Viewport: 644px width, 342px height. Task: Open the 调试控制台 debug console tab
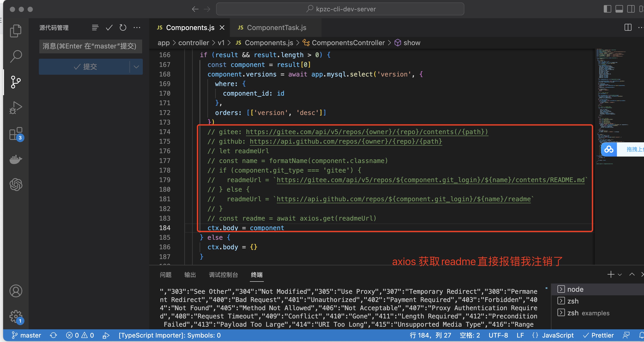[223, 275]
